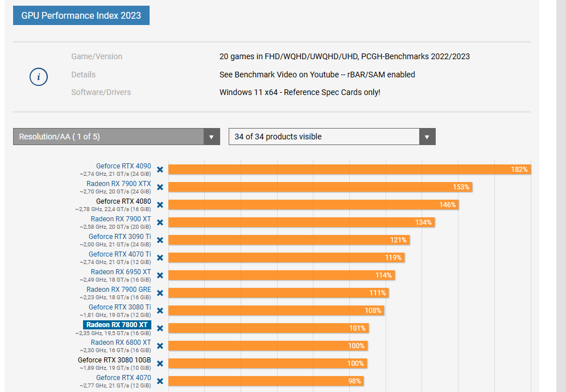Hide Geforce RTX 4080 using its X icon
The image size is (566, 392).
click(x=160, y=205)
